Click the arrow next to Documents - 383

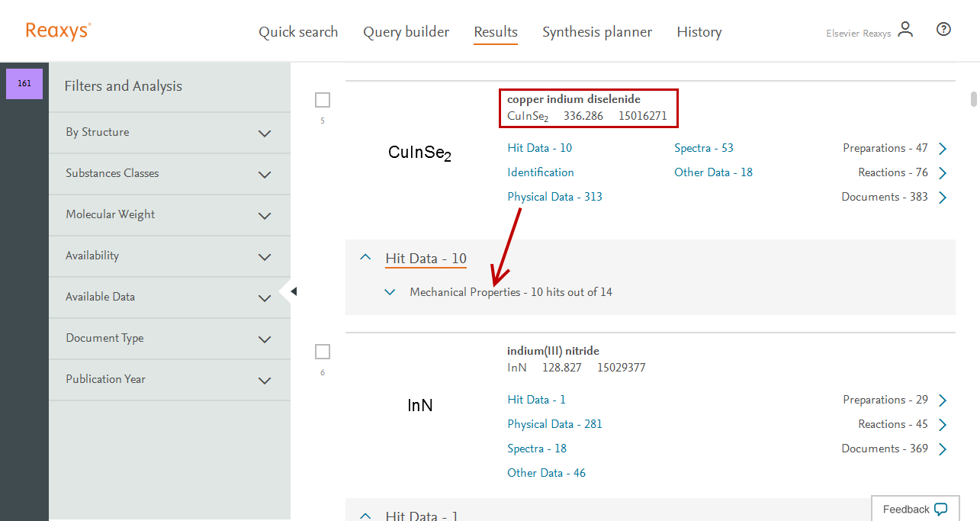[943, 198]
